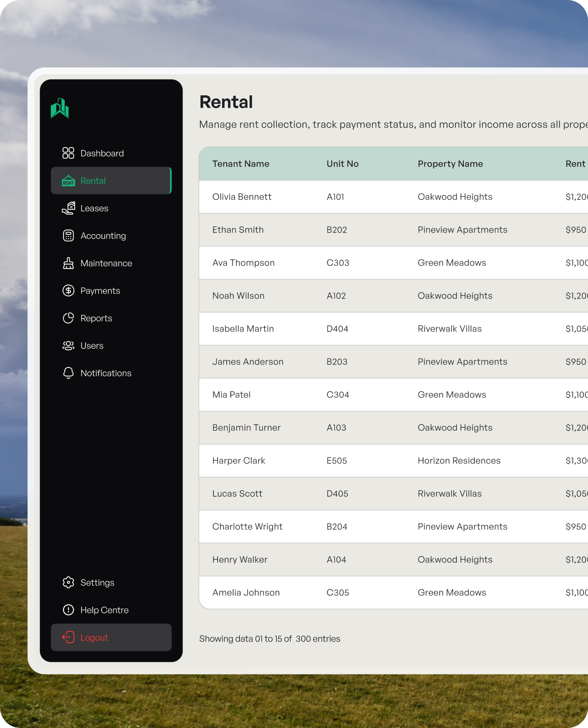Click unit number B202
The height and width of the screenshot is (728, 588).
337,230
